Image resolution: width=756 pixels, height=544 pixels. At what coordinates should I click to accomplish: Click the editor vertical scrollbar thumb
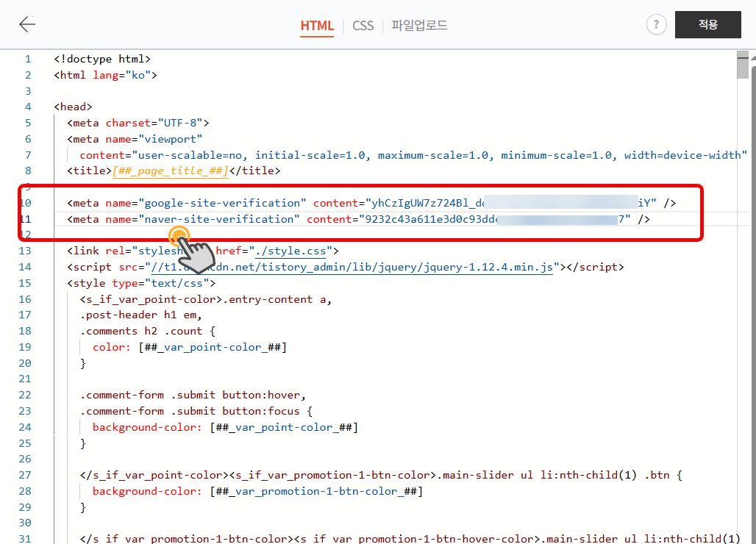coord(743,65)
